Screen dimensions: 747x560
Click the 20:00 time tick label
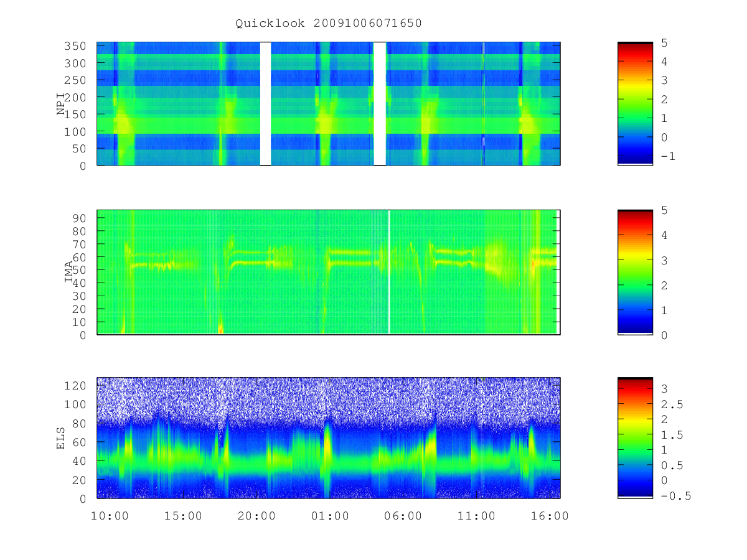point(256,516)
